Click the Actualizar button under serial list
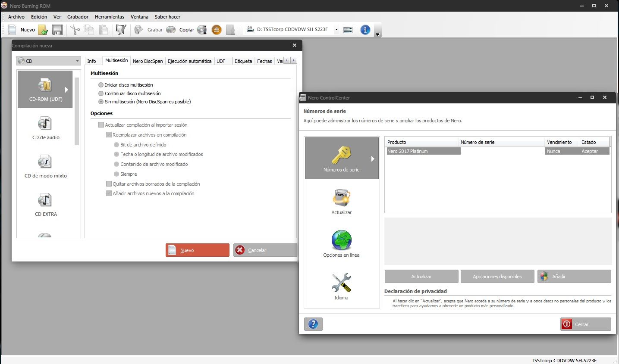 tap(421, 277)
